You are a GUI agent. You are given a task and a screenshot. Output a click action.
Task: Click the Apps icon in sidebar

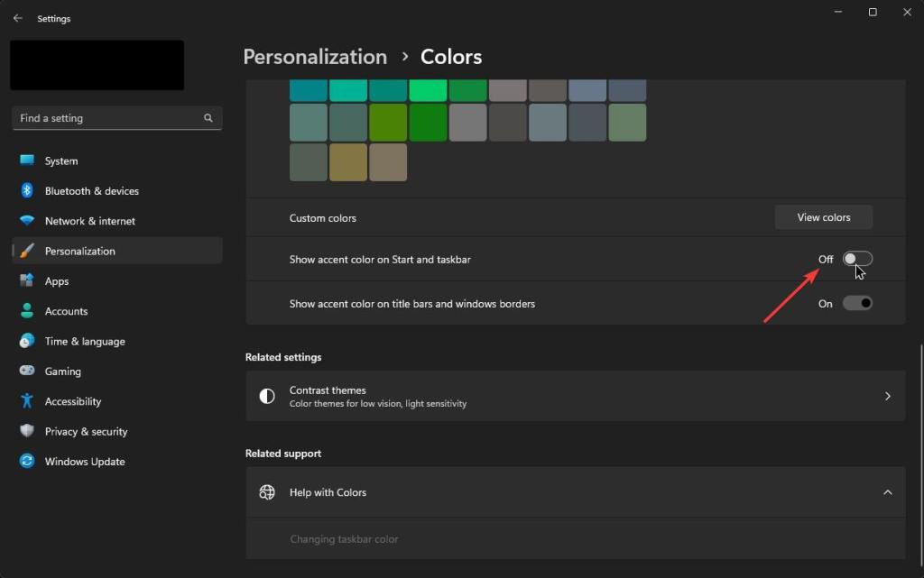point(27,281)
